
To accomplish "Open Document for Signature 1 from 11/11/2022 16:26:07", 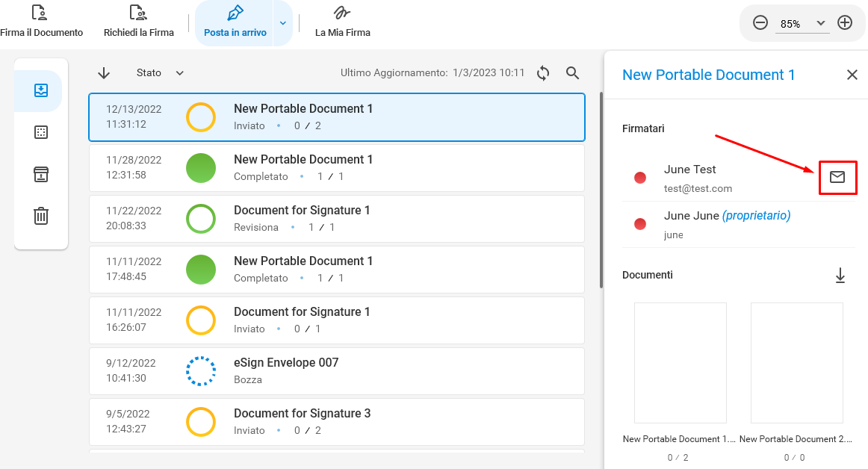I will point(337,320).
